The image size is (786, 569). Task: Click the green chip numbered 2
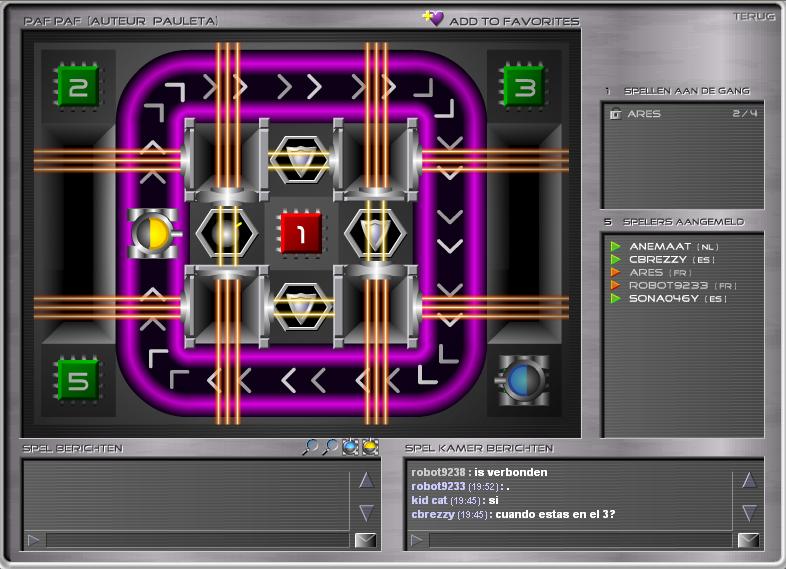[x=78, y=86]
